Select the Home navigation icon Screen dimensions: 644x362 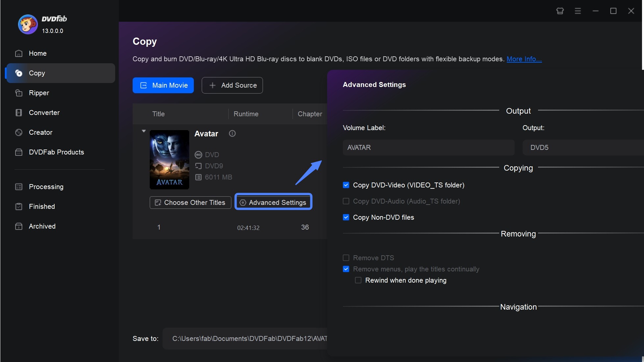click(x=18, y=53)
